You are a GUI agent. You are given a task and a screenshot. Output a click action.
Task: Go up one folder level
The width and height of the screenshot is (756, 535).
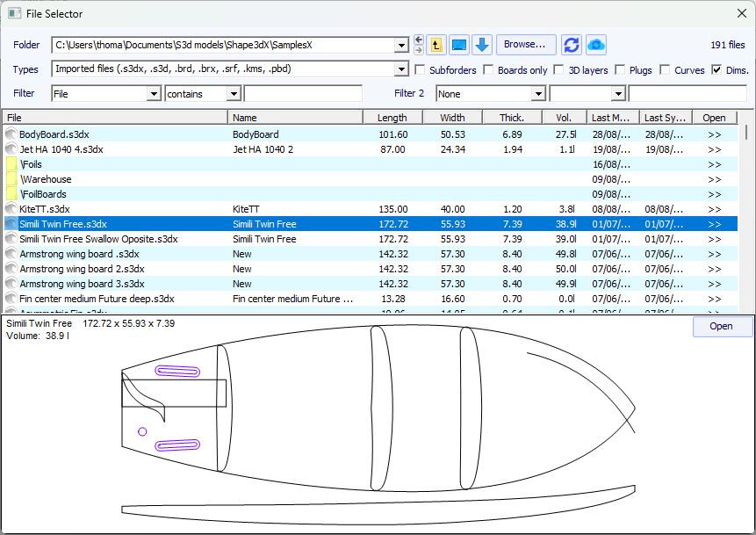[x=436, y=45]
